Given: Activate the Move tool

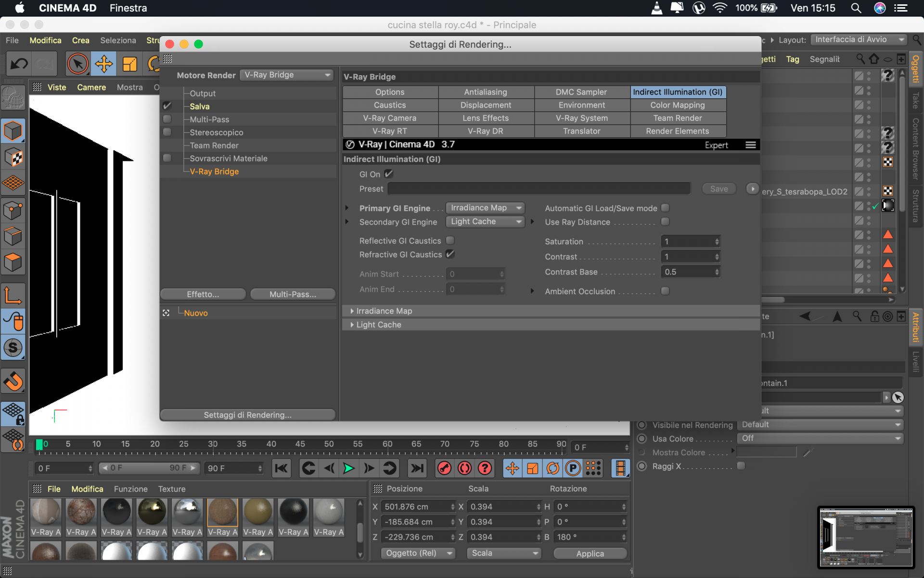Looking at the screenshot, I should [104, 64].
